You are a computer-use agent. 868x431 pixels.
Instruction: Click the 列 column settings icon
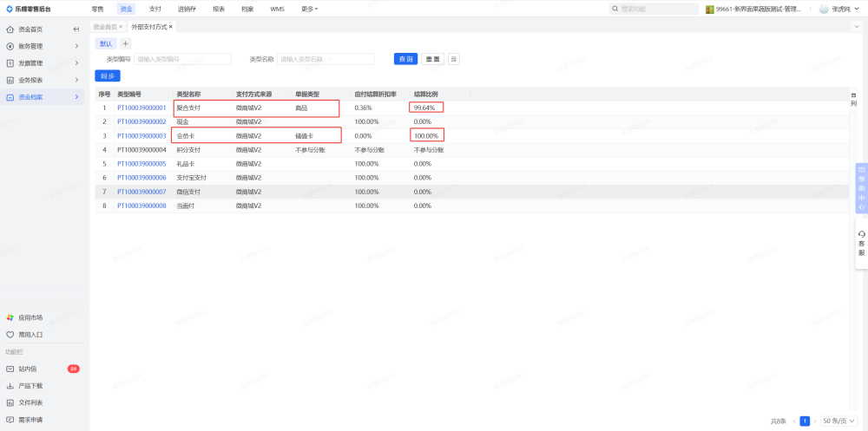pos(853,98)
